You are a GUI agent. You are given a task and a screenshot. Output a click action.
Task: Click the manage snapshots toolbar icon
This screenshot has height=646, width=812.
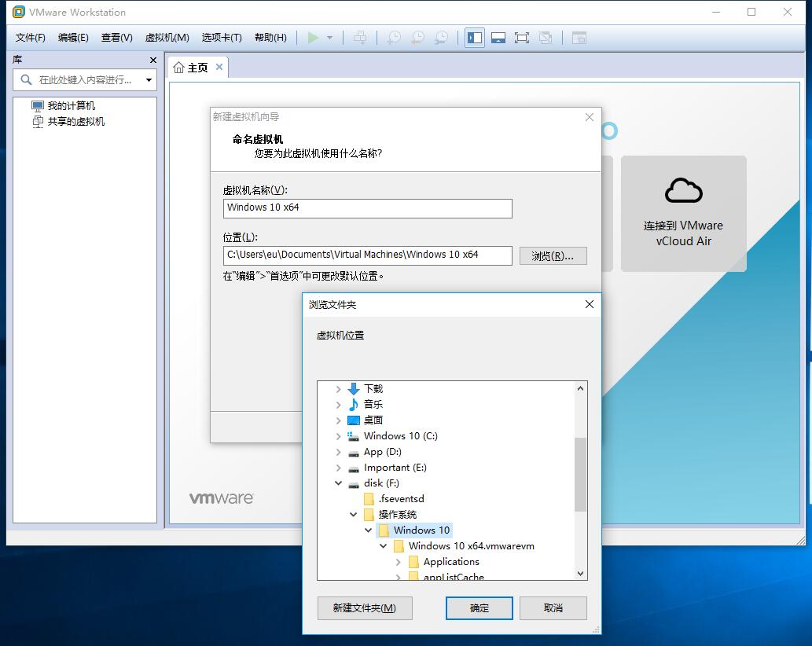(x=441, y=38)
